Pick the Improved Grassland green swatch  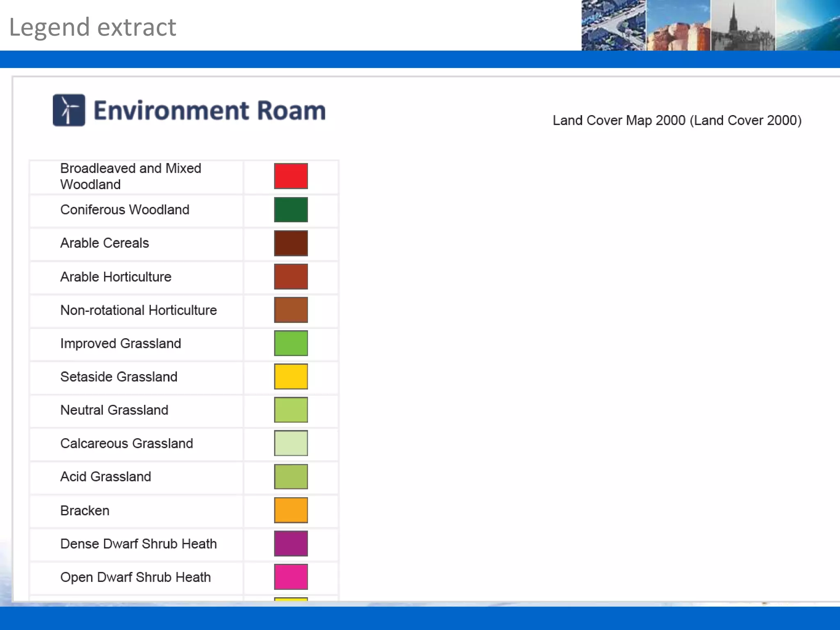pos(291,343)
